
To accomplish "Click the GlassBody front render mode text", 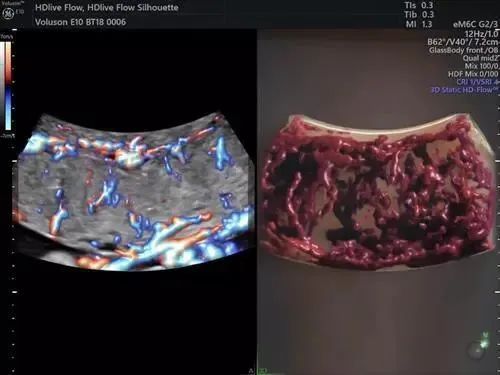I will (464, 50).
